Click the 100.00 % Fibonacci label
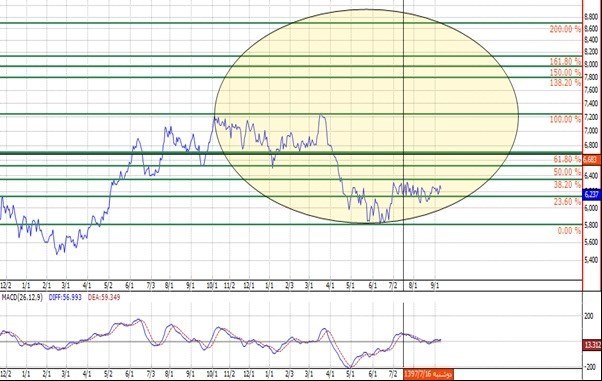Screen dimensions: 602x381 pos(565,119)
